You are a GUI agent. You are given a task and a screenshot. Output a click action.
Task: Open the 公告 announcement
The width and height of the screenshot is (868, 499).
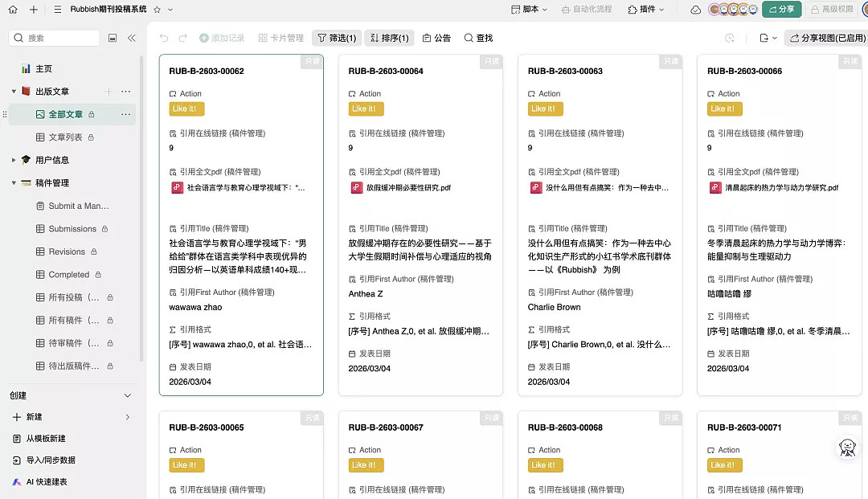pos(436,38)
